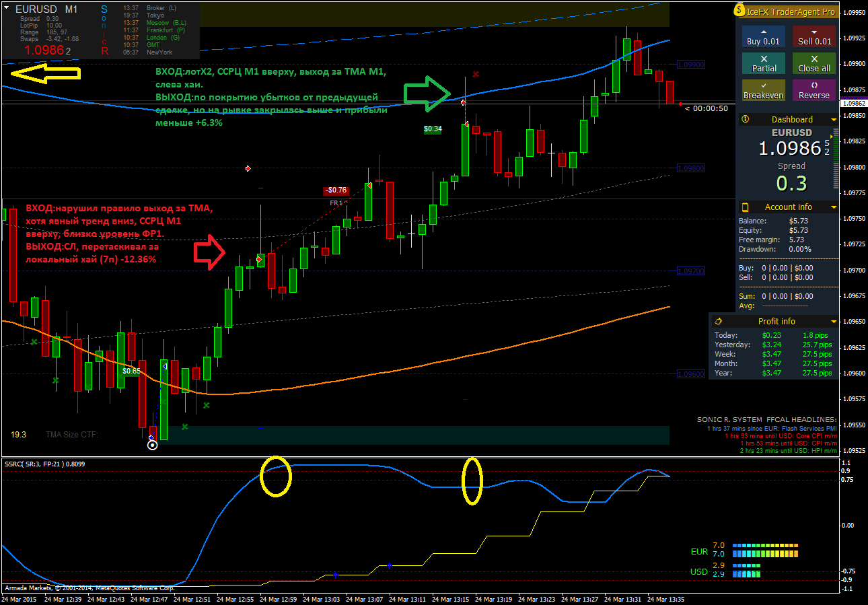
Task: Click the Dashboard info icon
Action: (746, 119)
